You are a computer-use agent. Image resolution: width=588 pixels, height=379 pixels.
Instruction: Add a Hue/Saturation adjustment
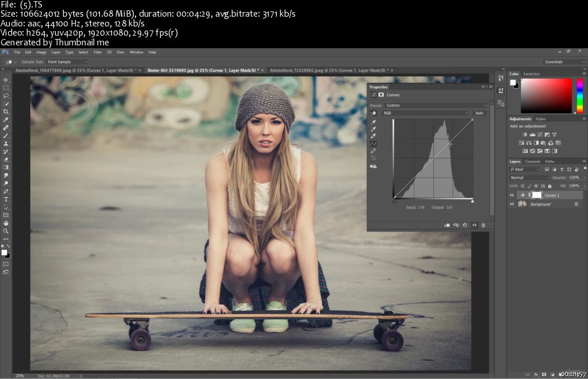tap(521, 143)
